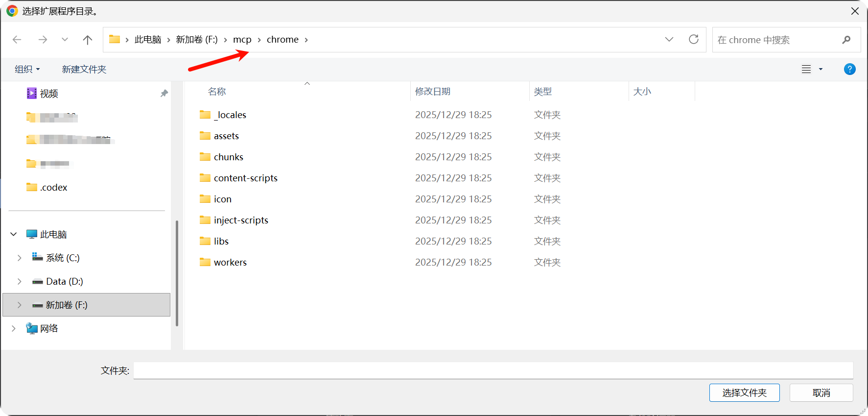The height and width of the screenshot is (416, 868).
Task: Collapse the 此电脑 tree node
Action: click(14, 234)
